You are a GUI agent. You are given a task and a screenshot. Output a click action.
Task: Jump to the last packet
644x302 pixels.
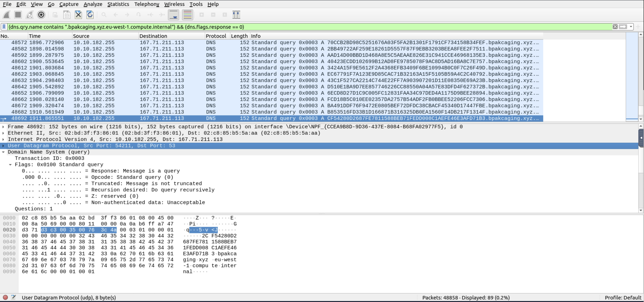coord(162,15)
